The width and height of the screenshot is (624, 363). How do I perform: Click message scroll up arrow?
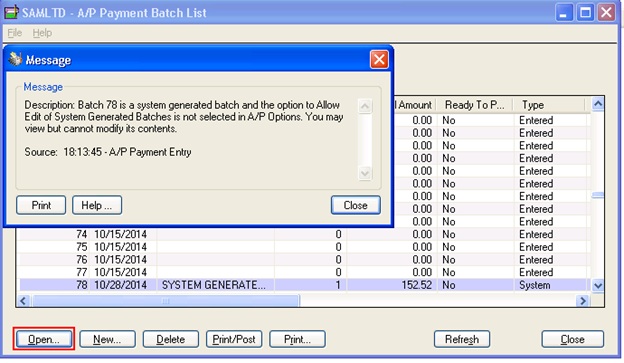click(365, 106)
